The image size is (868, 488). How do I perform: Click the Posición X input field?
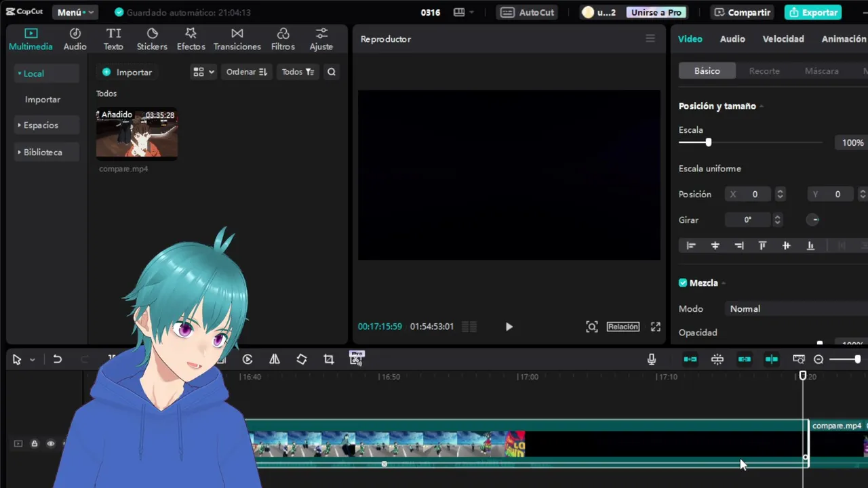click(x=749, y=195)
